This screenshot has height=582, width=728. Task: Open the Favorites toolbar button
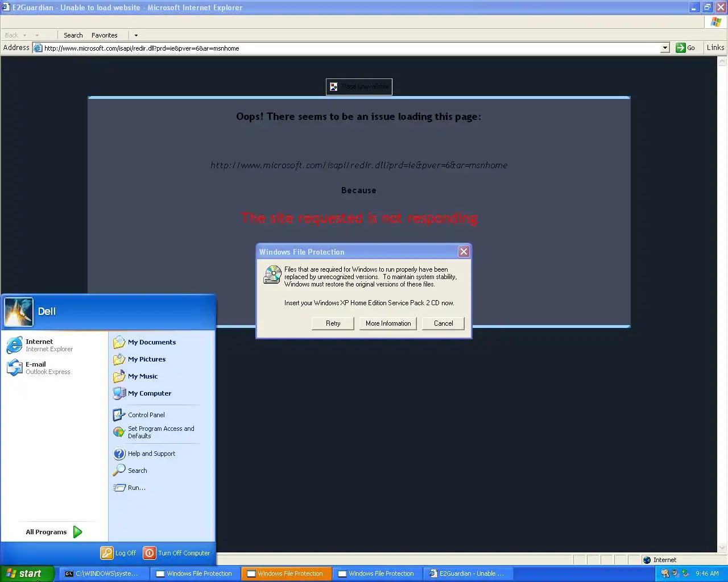[x=105, y=35]
